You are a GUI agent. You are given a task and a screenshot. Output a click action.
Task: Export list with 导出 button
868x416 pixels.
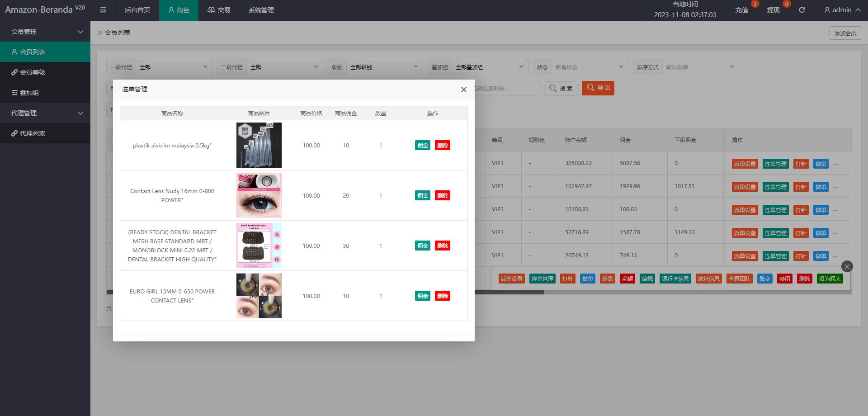click(x=598, y=88)
